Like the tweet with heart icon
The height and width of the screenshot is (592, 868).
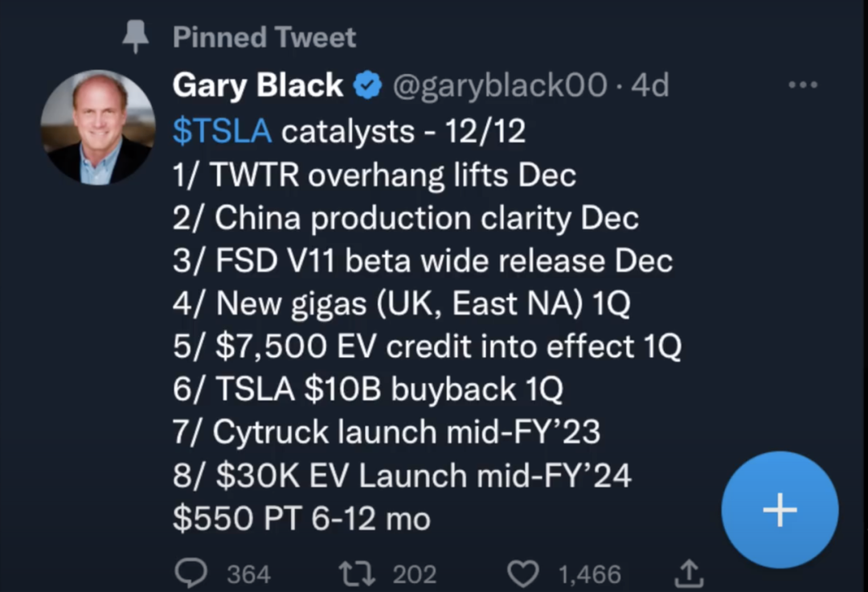tap(524, 573)
